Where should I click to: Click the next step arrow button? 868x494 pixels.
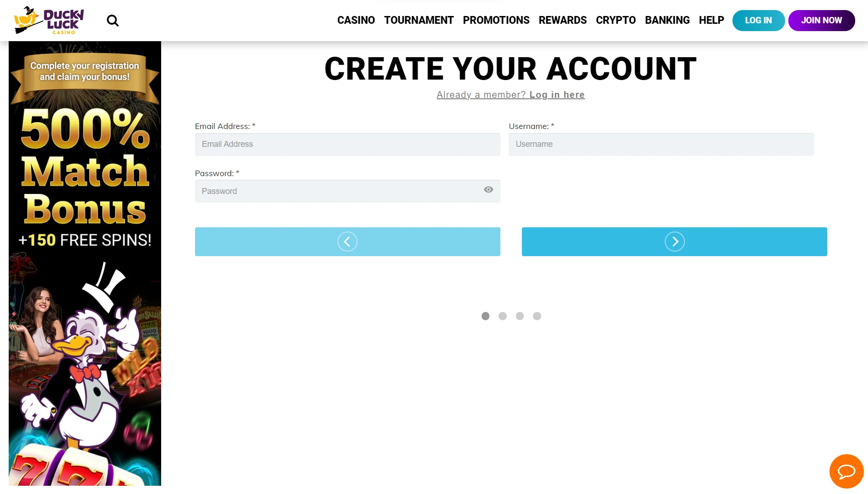click(x=674, y=242)
